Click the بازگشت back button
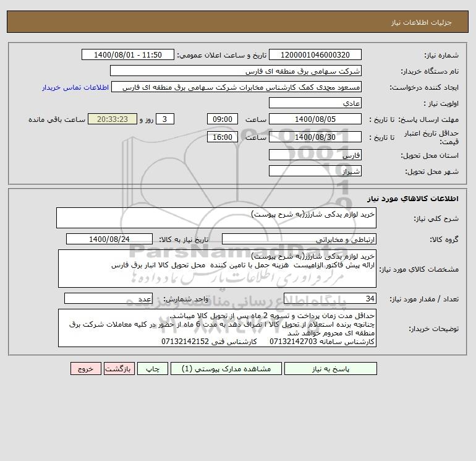The image size is (476, 461). 119,369
